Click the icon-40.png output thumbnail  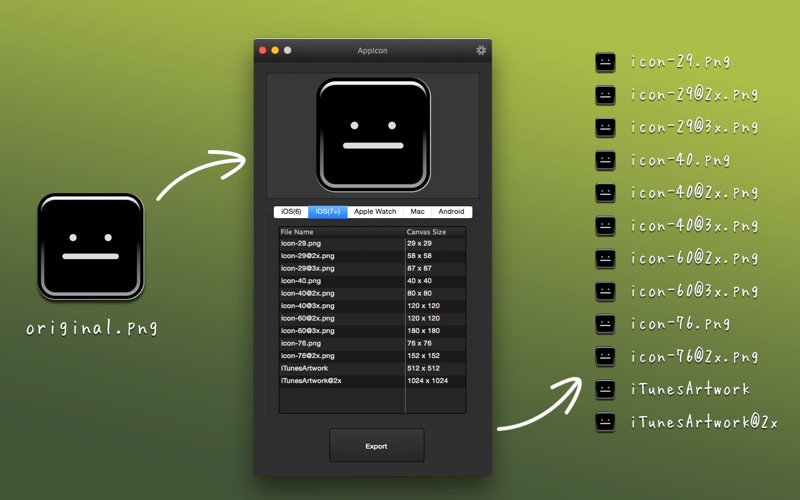pos(605,160)
